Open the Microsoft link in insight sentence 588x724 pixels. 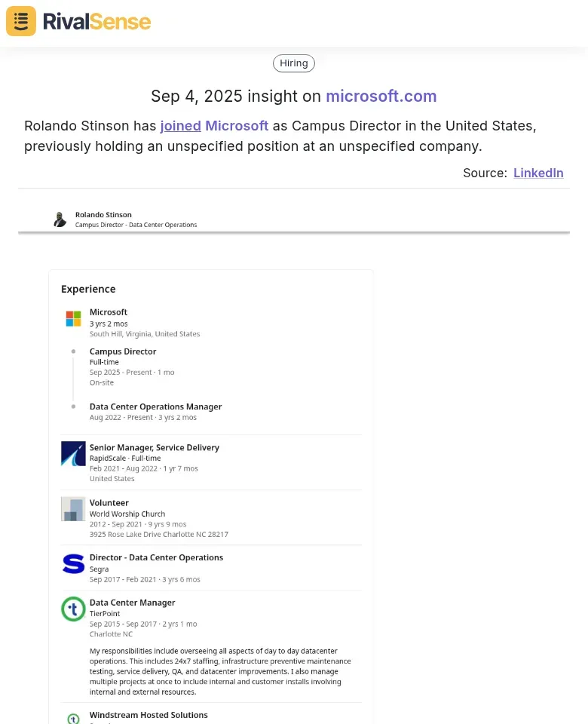[237, 126]
